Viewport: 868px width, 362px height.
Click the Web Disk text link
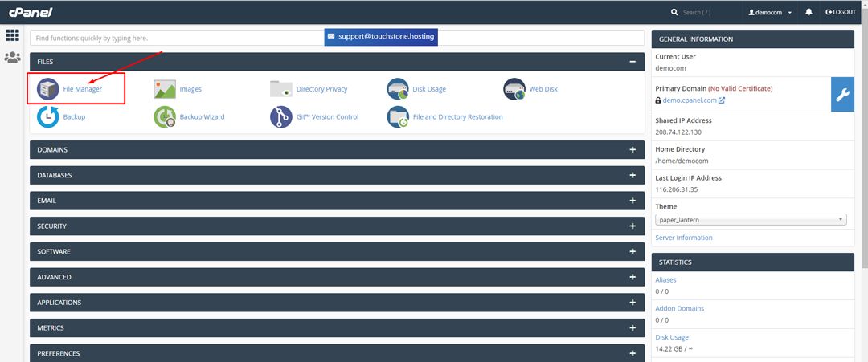[543, 89]
